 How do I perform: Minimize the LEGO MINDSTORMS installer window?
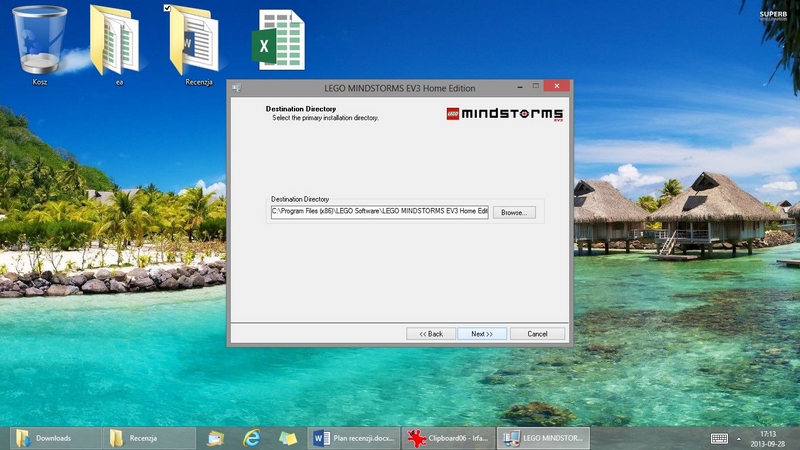pyautogui.click(x=519, y=87)
